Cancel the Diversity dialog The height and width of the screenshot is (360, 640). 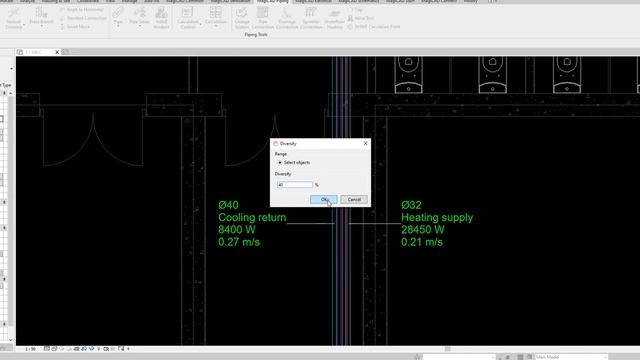354,200
